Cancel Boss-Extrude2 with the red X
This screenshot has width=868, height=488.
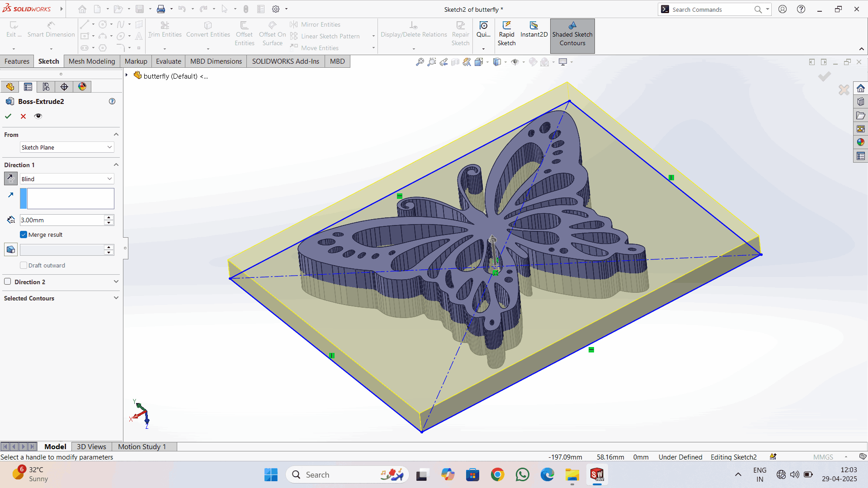point(23,116)
